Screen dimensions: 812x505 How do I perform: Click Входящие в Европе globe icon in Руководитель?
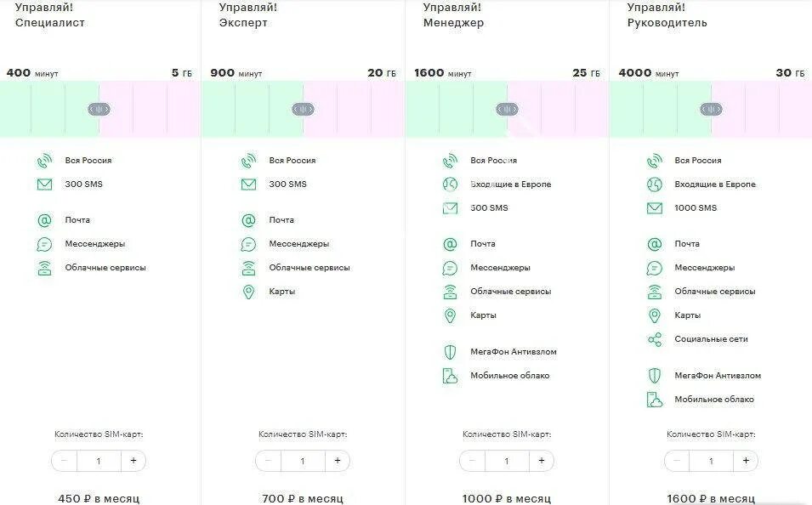click(x=654, y=184)
